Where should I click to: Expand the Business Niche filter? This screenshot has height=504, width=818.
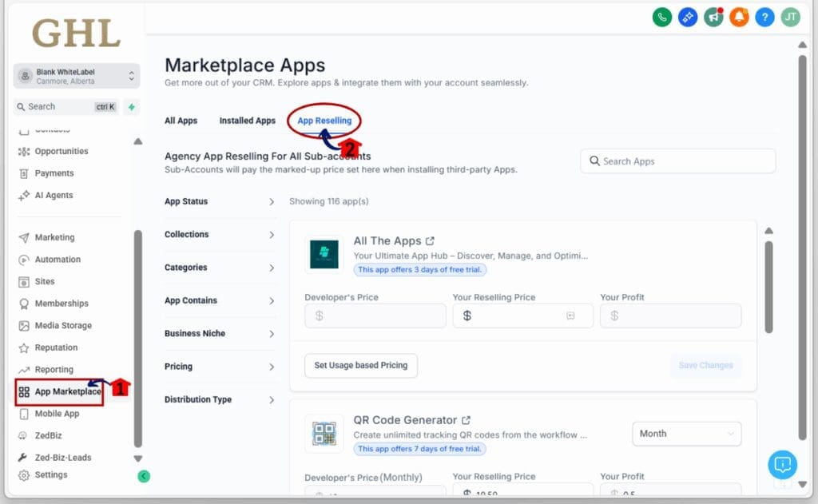(219, 334)
